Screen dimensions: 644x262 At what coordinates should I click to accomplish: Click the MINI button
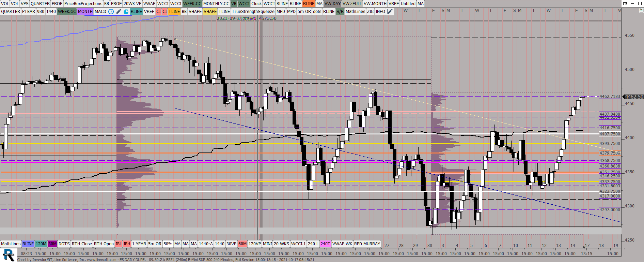tap(267, 244)
